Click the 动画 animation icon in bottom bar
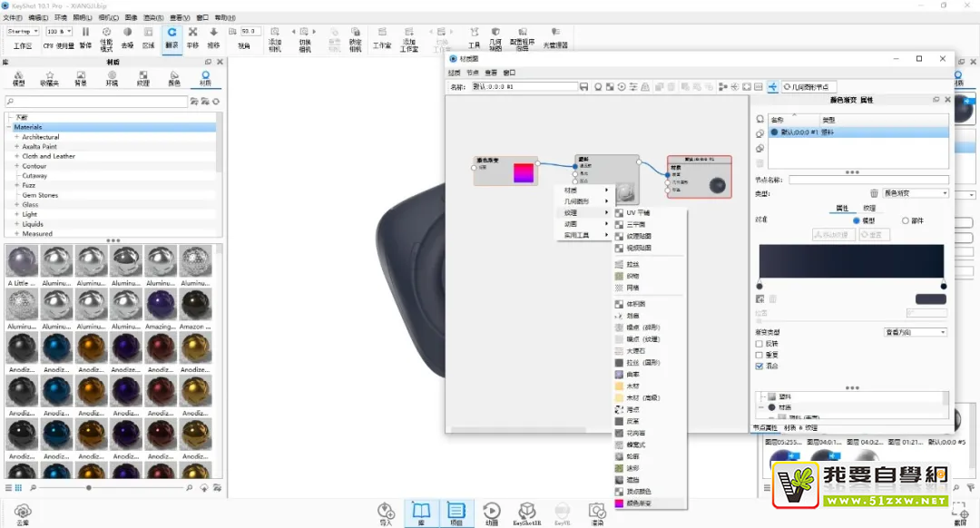The height and width of the screenshot is (528, 980). [x=491, y=513]
